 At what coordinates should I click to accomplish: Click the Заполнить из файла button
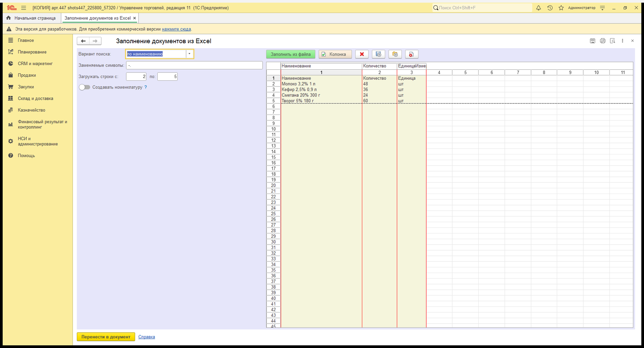pyautogui.click(x=291, y=54)
